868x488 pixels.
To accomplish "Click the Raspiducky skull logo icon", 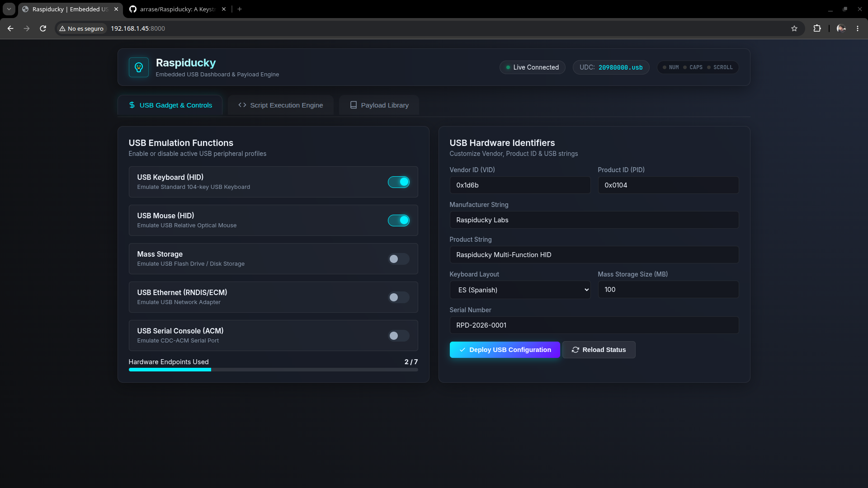I will coord(139,67).
